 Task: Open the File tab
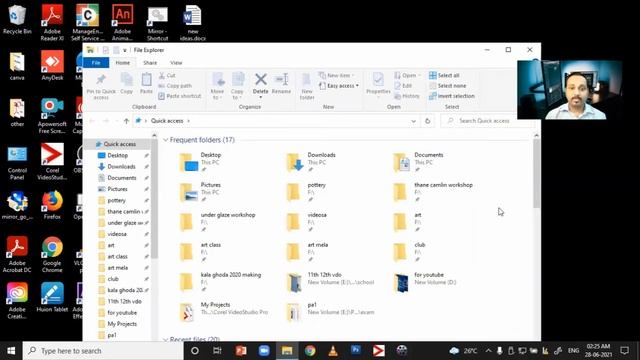[96, 63]
